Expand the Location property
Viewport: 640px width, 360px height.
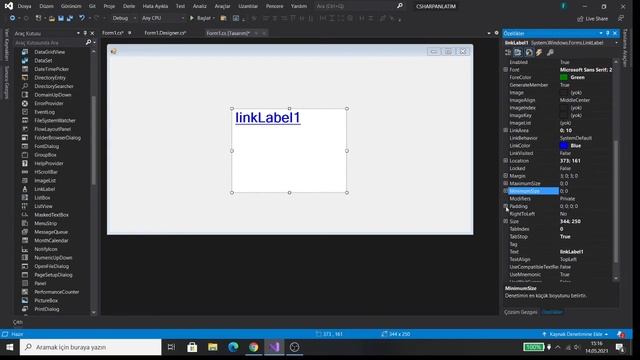[x=506, y=160]
